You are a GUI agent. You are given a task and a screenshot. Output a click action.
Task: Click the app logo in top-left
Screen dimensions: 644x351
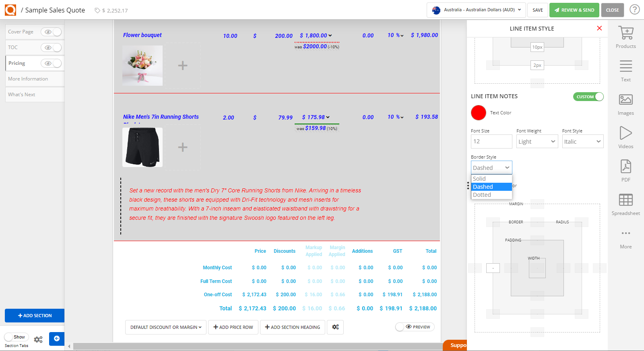(10, 10)
